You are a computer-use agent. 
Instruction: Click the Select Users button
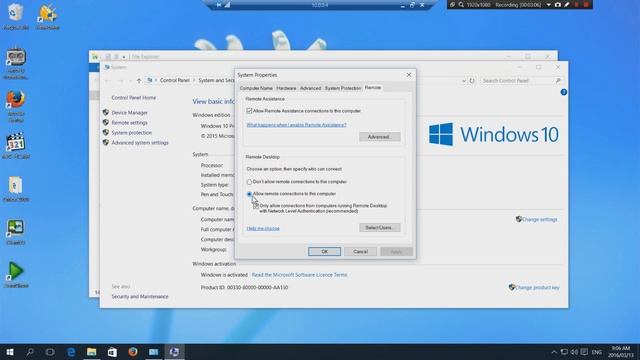(380, 228)
